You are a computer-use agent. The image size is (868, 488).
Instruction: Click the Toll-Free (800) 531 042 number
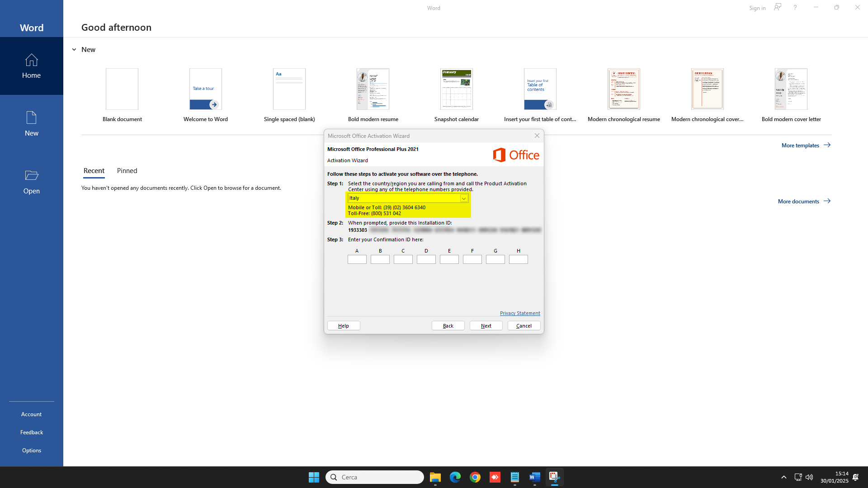[x=374, y=214]
